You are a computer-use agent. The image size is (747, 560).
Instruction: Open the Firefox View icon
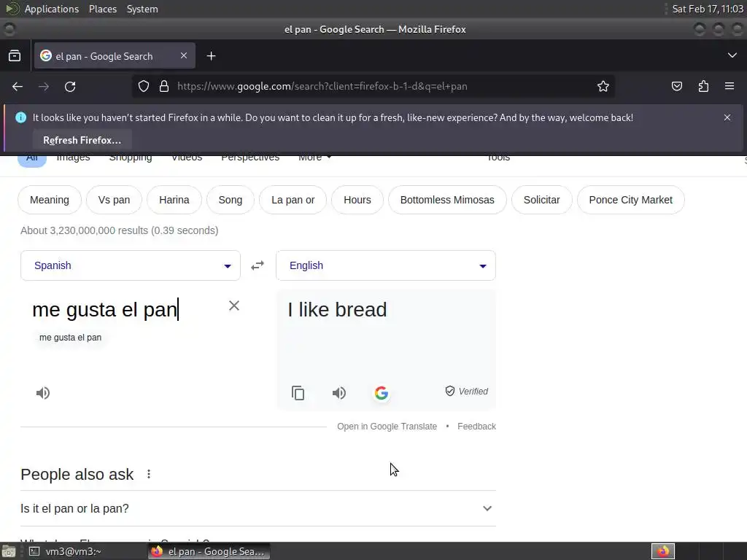click(x=15, y=56)
